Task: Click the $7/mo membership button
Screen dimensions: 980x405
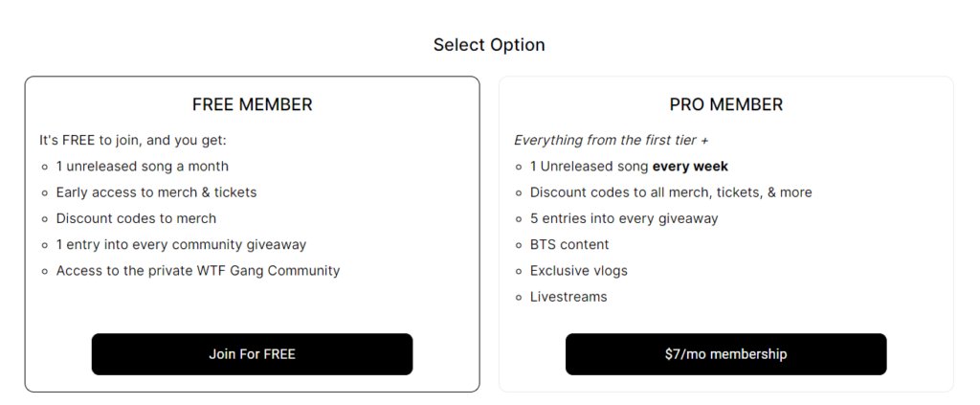Action: click(x=725, y=354)
